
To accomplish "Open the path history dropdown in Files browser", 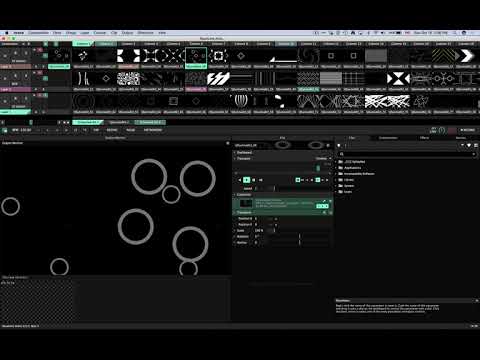I will coord(462,145).
